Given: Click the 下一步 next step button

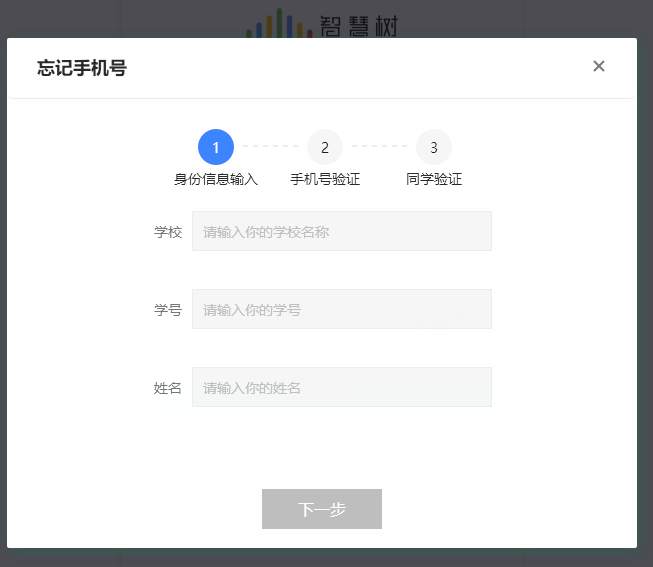Looking at the screenshot, I should [322, 509].
